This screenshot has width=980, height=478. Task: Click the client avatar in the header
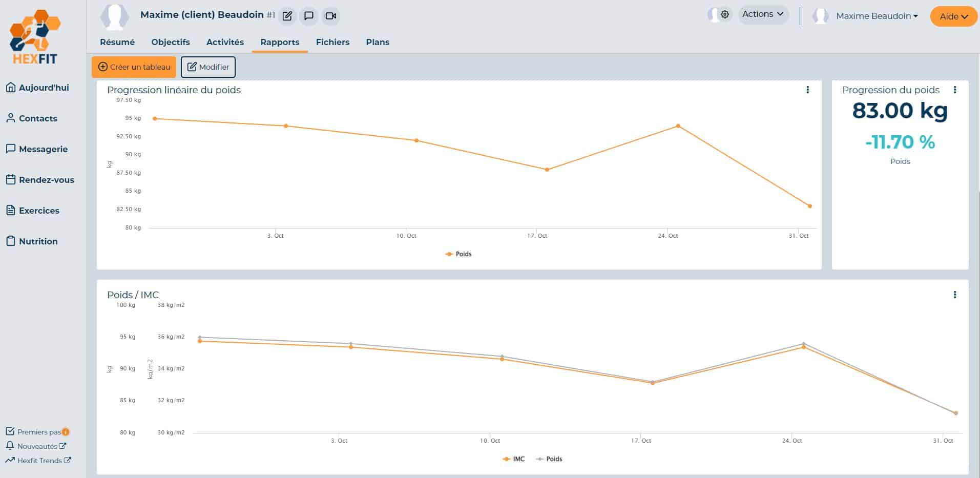pyautogui.click(x=114, y=16)
